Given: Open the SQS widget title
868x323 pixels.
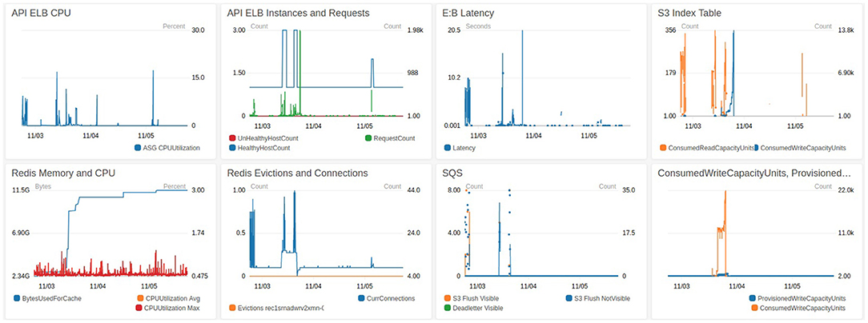Looking at the screenshot, I should [453, 173].
